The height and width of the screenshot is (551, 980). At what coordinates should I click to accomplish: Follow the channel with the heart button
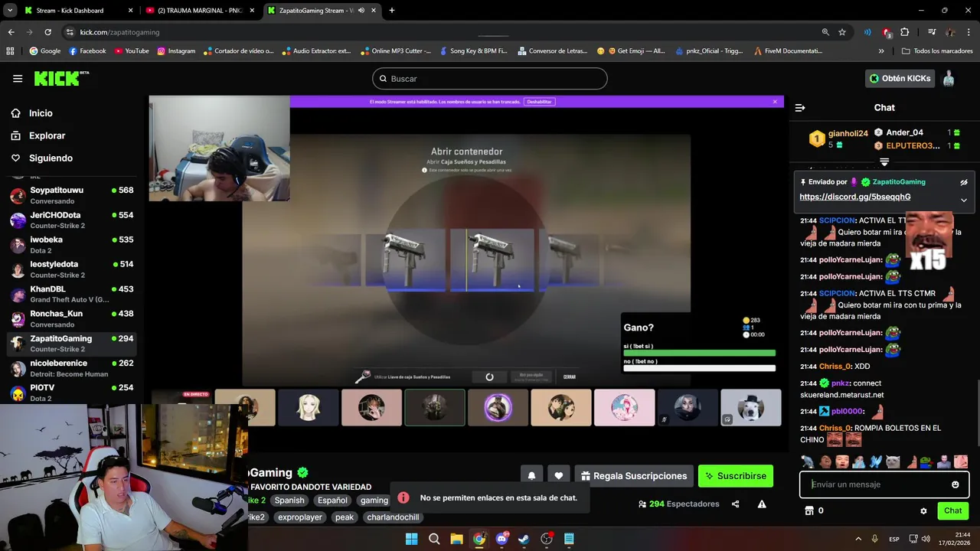point(559,476)
